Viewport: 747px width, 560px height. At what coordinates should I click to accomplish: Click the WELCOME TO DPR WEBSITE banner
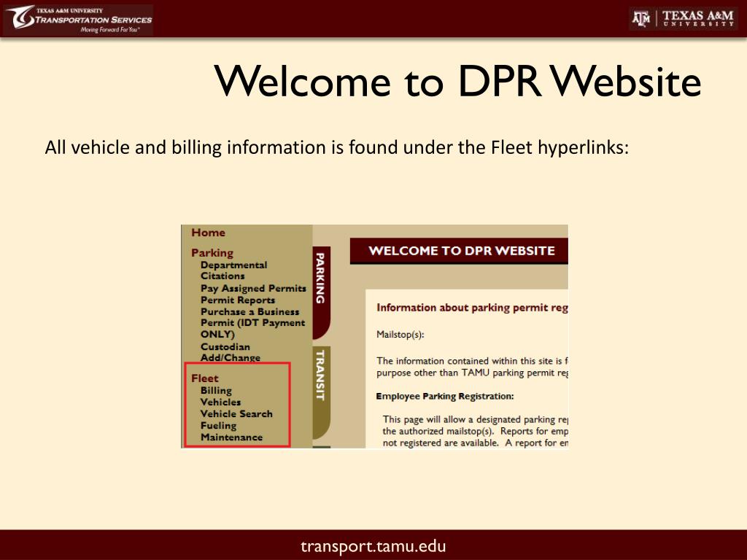(460, 251)
